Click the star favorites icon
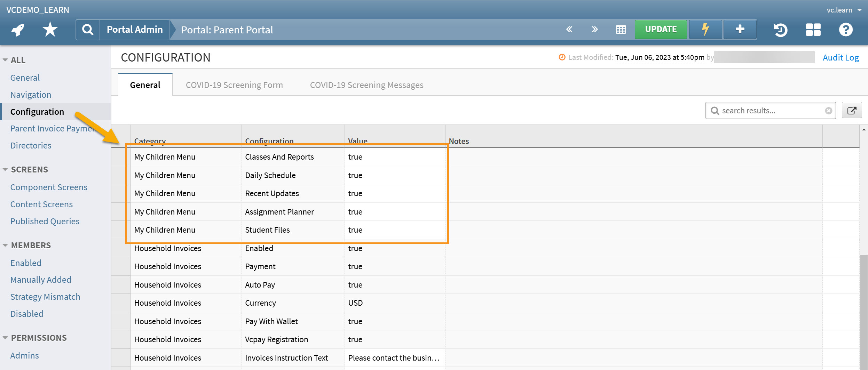This screenshot has width=868, height=370. [50, 30]
